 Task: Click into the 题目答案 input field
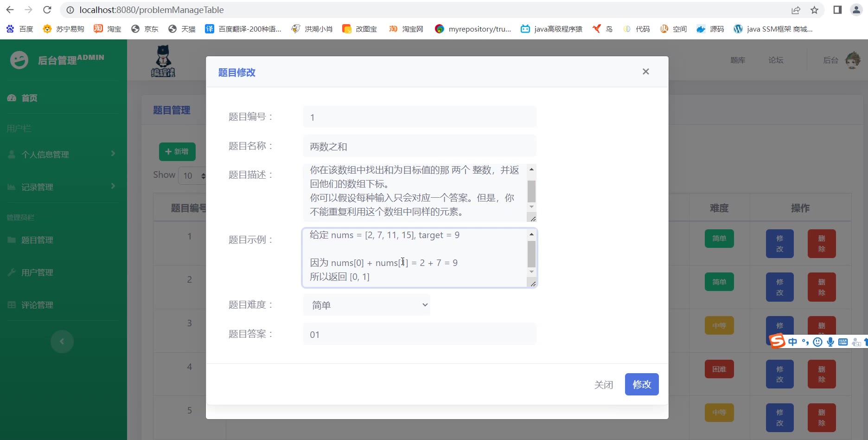coord(419,334)
